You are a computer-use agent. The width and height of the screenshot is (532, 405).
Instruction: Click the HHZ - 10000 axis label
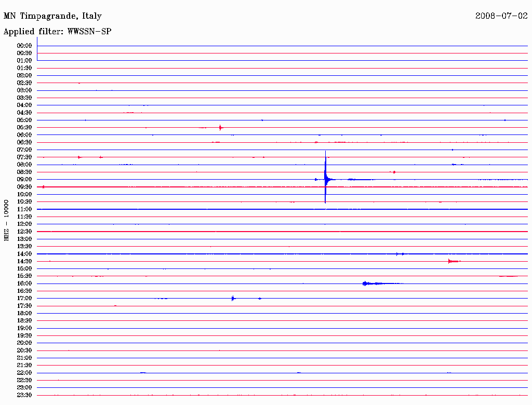pyautogui.click(x=6, y=220)
